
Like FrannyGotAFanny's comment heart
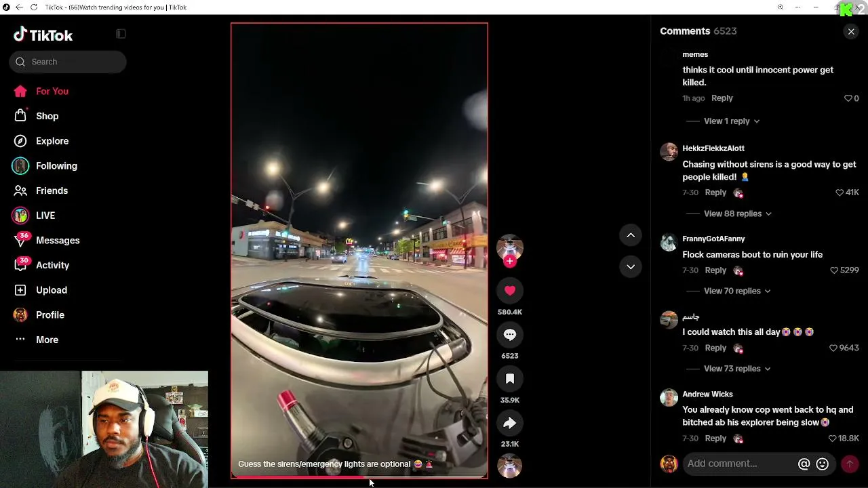click(834, 270)
